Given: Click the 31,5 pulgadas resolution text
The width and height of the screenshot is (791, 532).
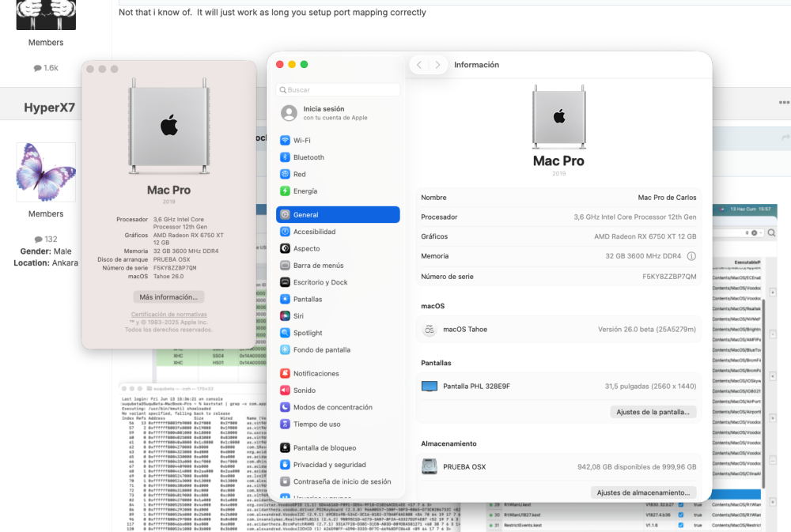Looking at the screenshot, I should pyautogui.click(x=650, y=387).
